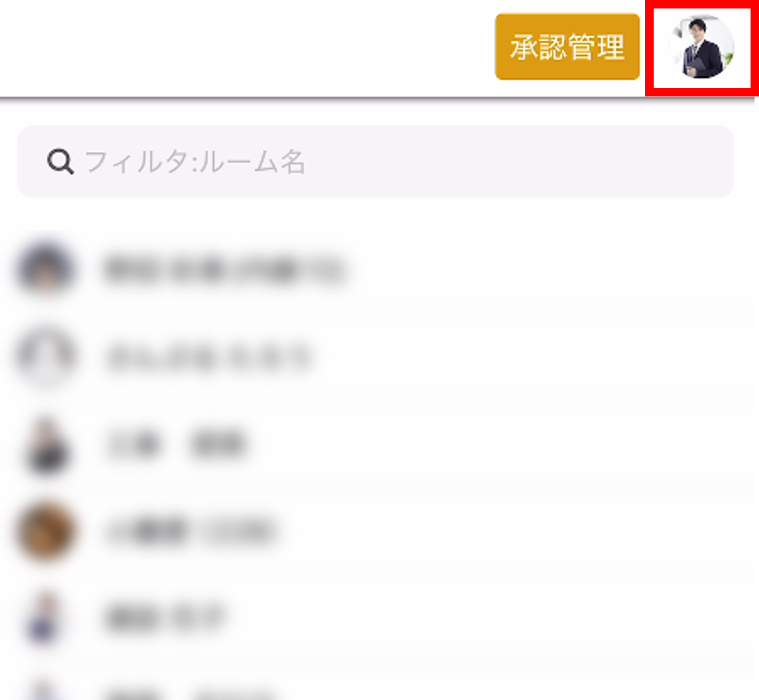Select the entire row containing gray-white avatar

377,356
